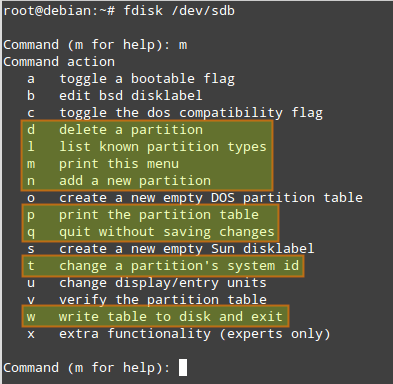The image size is (393, 384).
Task: Click the first 'Command (m for help): m' line
Action: pyautogui.click(x=95, y=45)
